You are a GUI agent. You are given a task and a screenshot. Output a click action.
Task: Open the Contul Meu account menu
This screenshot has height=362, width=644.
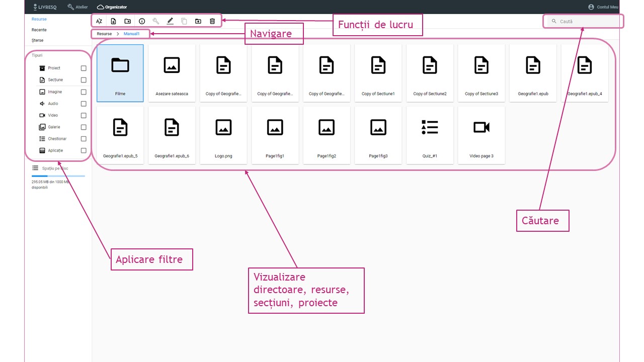[x=603, y=7]
